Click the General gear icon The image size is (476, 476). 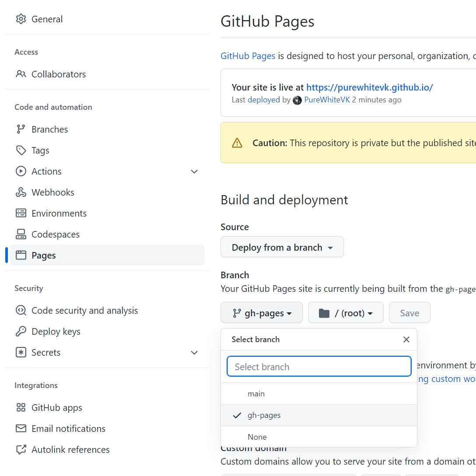pyautogui.click(x=21, y=19)
